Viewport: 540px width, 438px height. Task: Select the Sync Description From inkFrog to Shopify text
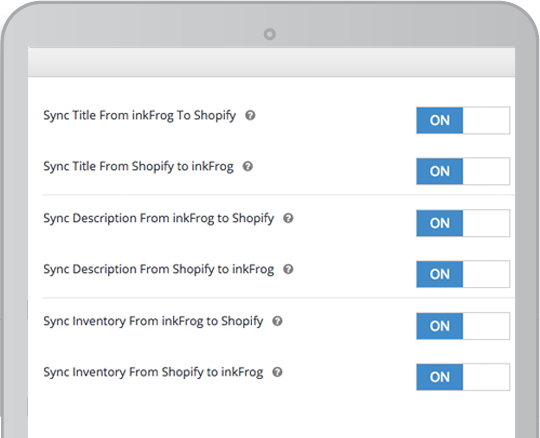tap(158, 219)
